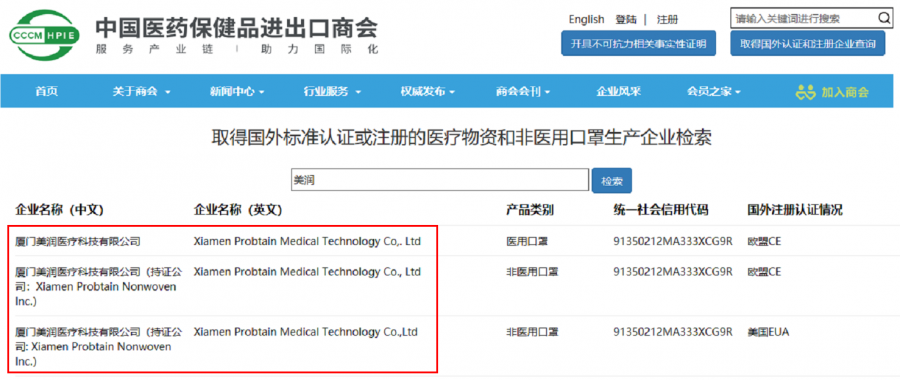Click 开具不可抗力相关事实性证明 button
Screen dimensions: 900x380
(x=638, y=43)
